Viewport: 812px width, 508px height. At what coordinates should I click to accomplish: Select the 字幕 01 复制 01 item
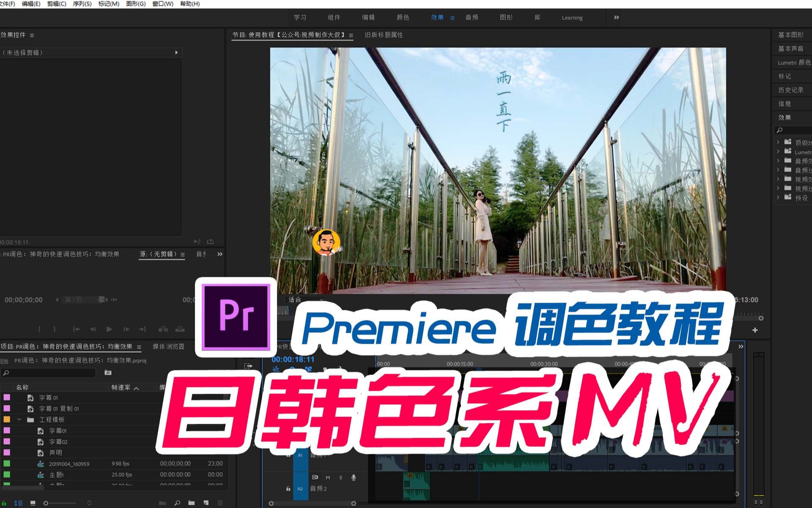tap(59, 409)
